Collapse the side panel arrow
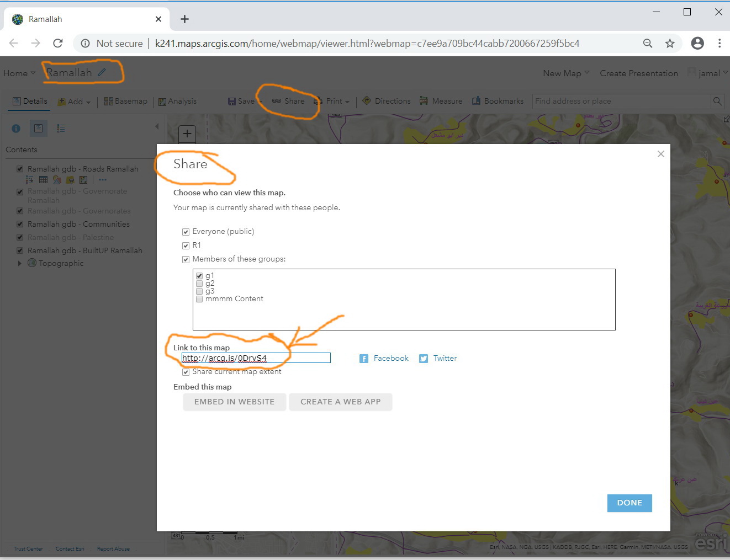This screenshot has width=730, height=560. click(x=157, y=126)
